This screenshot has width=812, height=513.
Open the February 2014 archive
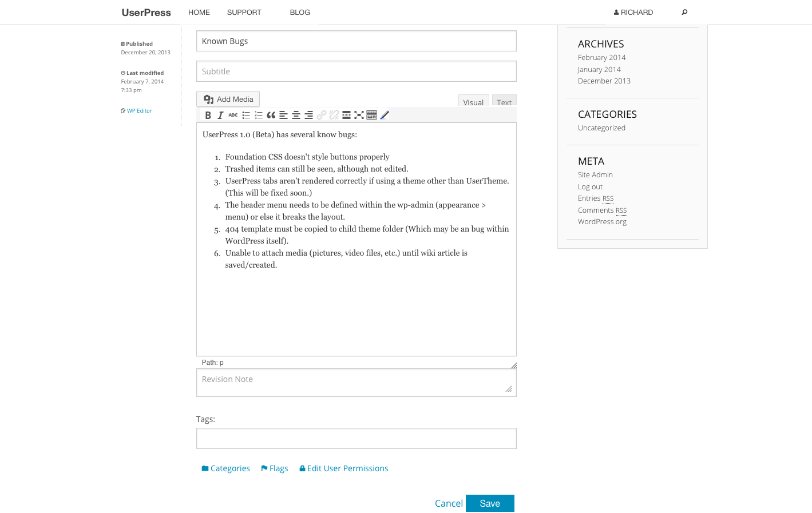click(601, 58)
